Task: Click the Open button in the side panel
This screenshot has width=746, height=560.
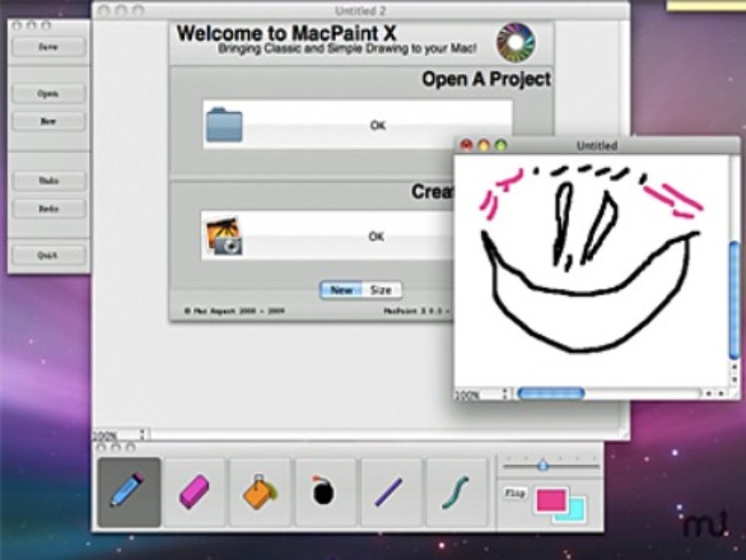Action: pos(49,93)
